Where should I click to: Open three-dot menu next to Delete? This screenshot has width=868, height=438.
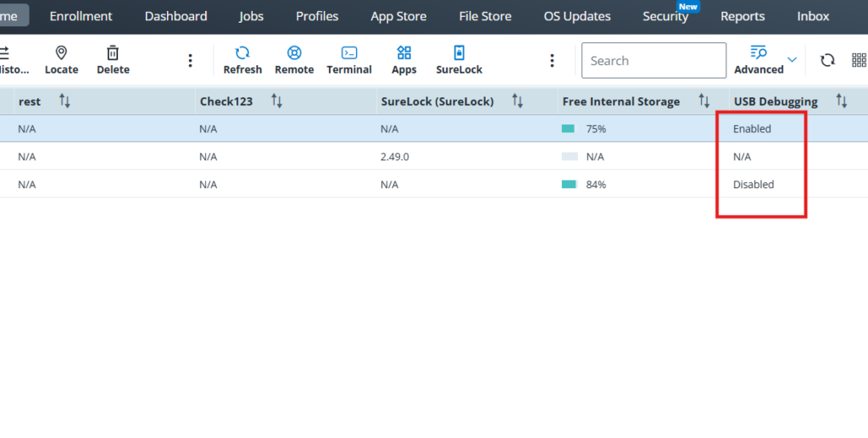click(190, 61)
